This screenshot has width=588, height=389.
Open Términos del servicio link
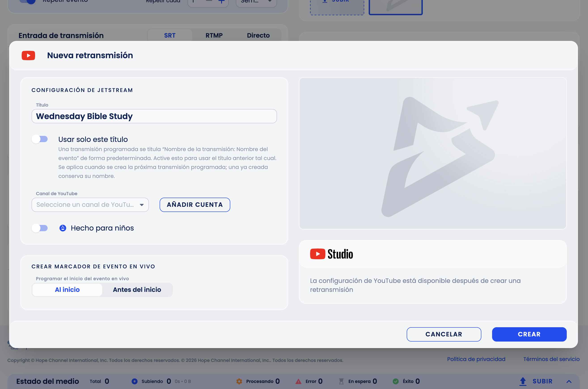551,359
